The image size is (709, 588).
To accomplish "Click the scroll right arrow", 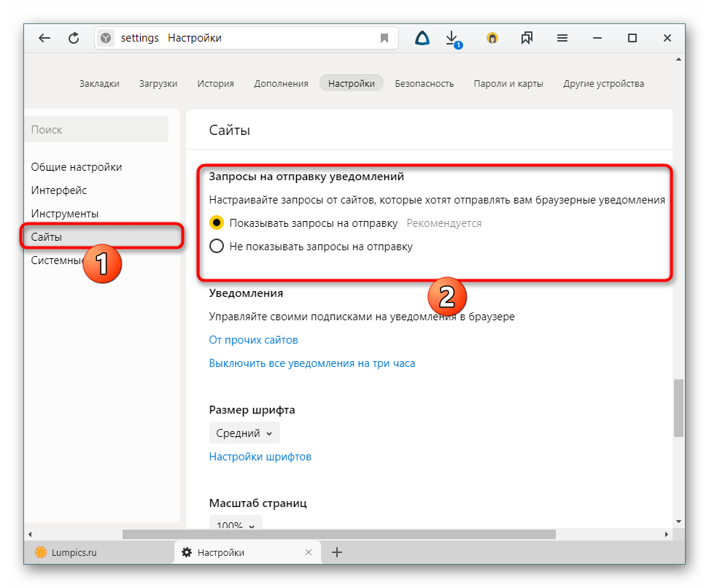I will 667,534.
